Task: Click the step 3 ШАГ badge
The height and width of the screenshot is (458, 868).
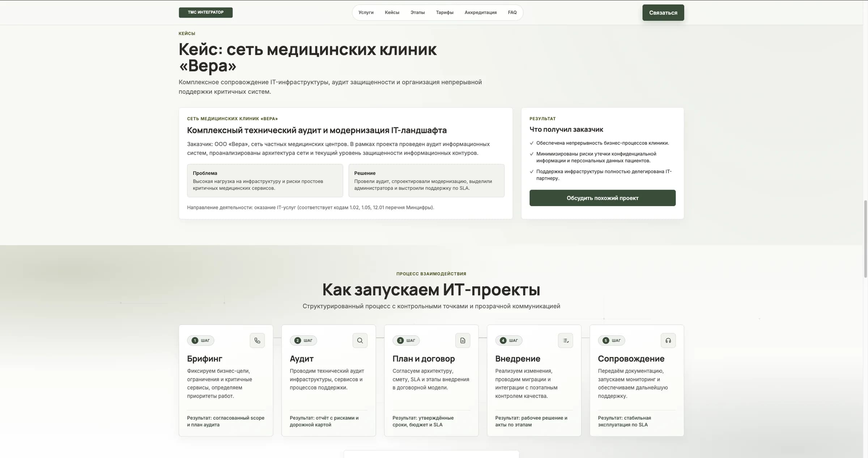Action: pyautogui.click(x=406, y=340)
